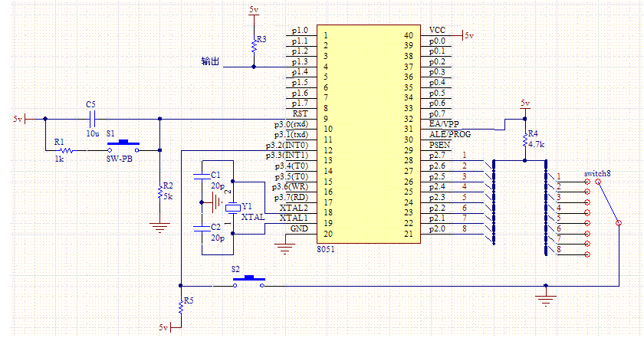Click resistor R3 under 5v supply
Viewport: 644px width, 338px height.
(254, 44)
